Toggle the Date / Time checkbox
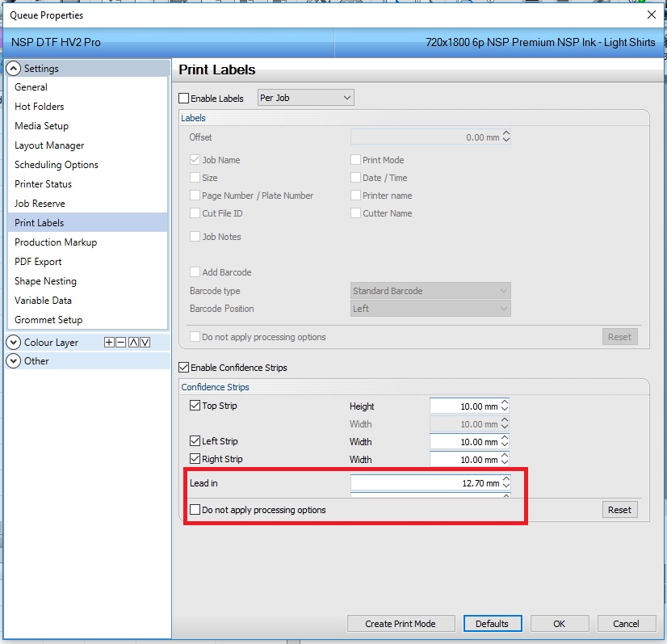The image size is (667, 644). [355, 178]
